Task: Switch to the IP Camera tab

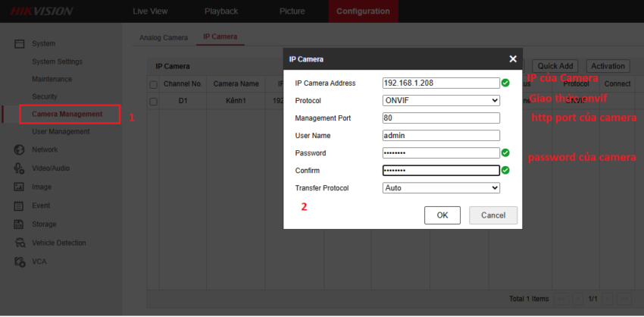Action: click(220, 36)
